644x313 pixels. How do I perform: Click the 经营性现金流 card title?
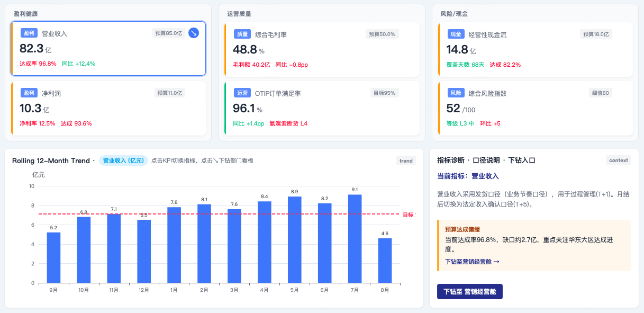click(487, 34)
